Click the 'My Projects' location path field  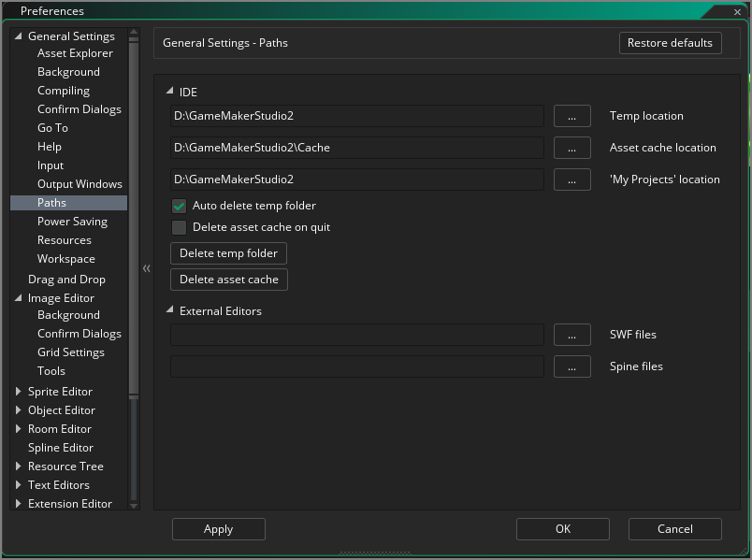[356, 179]
